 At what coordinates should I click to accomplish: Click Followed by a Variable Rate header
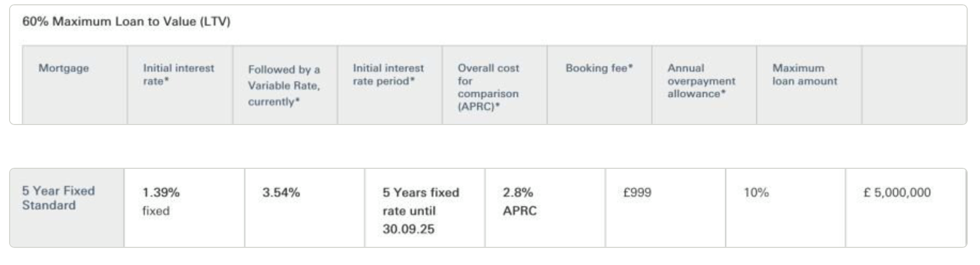[x=284, y=85]
